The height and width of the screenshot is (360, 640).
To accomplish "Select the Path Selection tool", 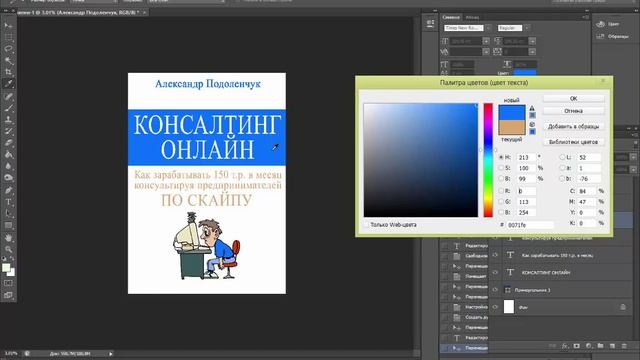I will [x=8, y=213].
